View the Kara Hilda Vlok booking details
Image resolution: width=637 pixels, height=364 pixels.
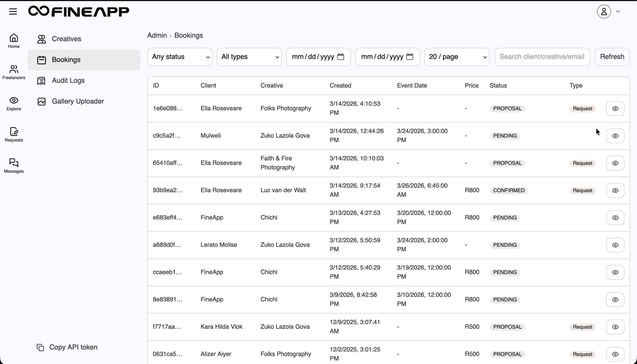615,327
